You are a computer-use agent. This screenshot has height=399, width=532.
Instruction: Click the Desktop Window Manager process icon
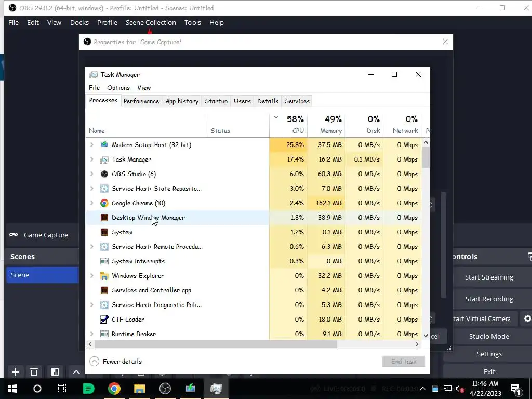[x=104, y=218]
